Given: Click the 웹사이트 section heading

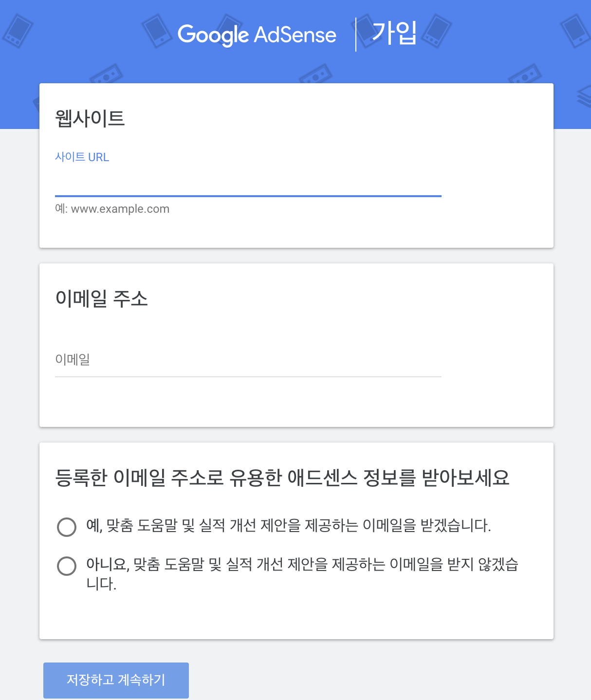Looking at the screenshot, I should [x=90, y=118].
